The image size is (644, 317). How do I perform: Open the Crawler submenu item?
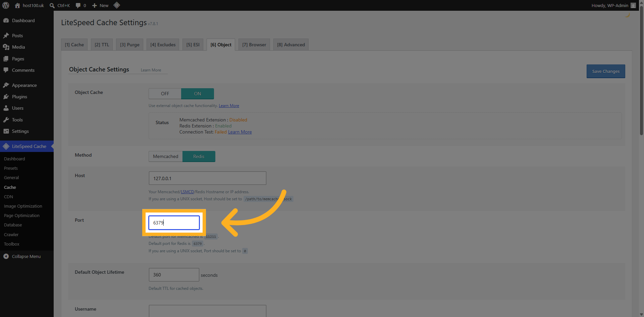pos(11,234)
